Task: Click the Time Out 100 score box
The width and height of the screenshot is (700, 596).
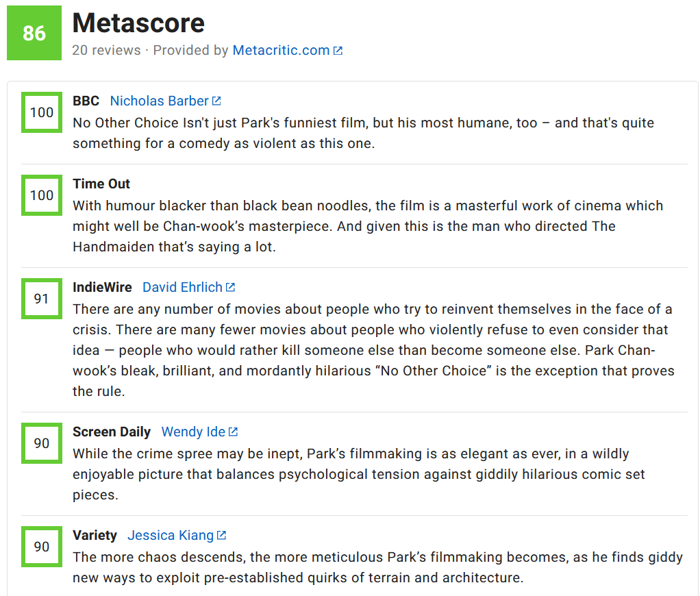Action: click(x=42, y=195)
